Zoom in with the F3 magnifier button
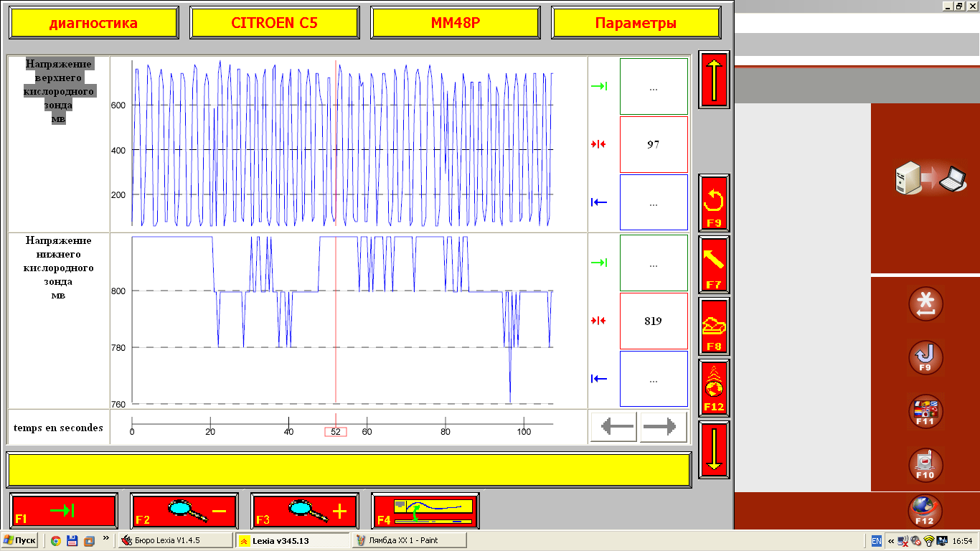This screenshot has width=980, height=551. click(x=305, y=510)
